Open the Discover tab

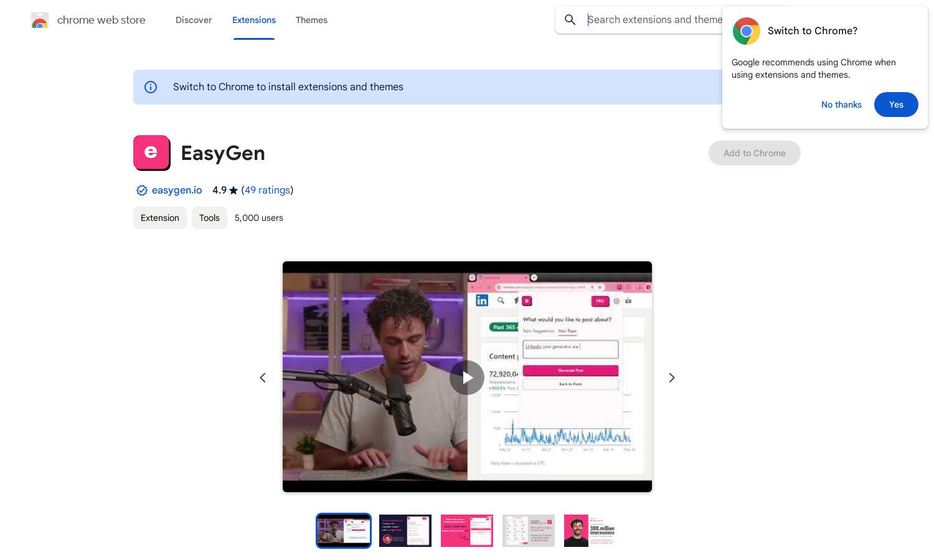194,20
